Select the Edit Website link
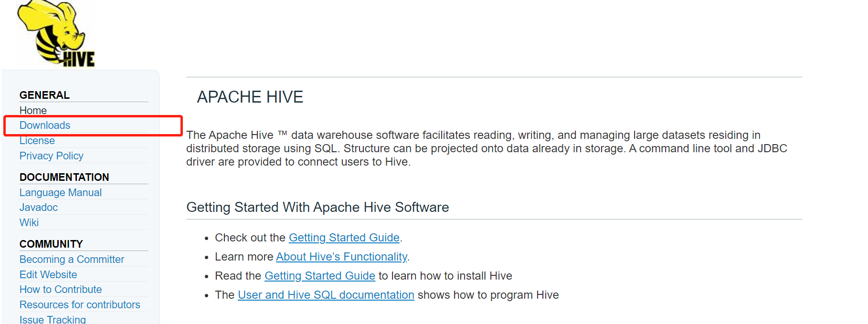Screen dimensions: 868x324 [x=48, y=274]
